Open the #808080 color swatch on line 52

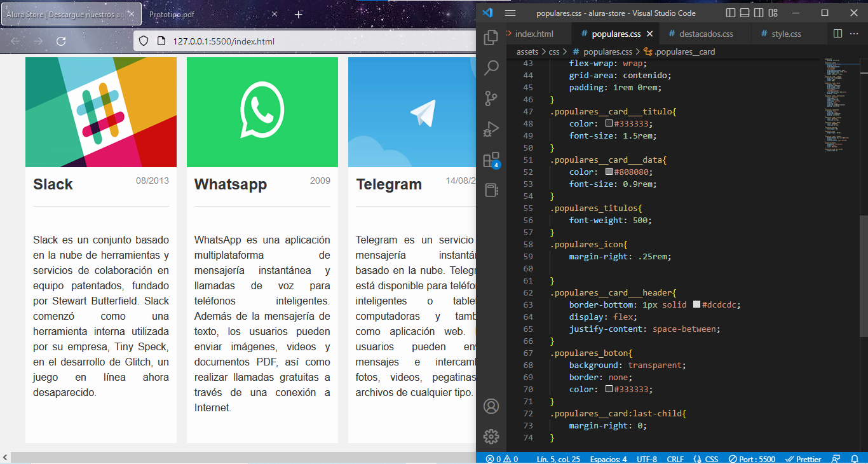[609, 172]
